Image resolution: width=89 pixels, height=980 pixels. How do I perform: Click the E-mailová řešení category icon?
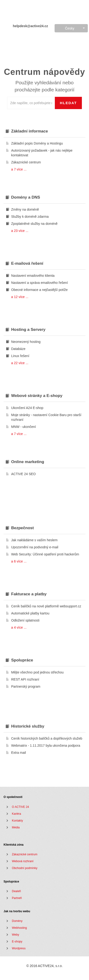(x=7, y=263)
